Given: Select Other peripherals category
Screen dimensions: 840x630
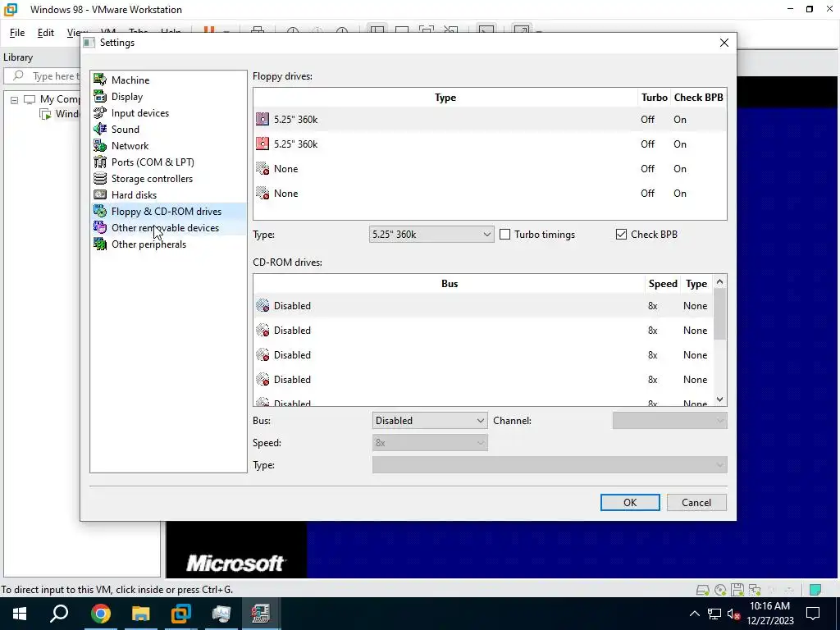Looking at the screenshot, I should coord(148,244).
